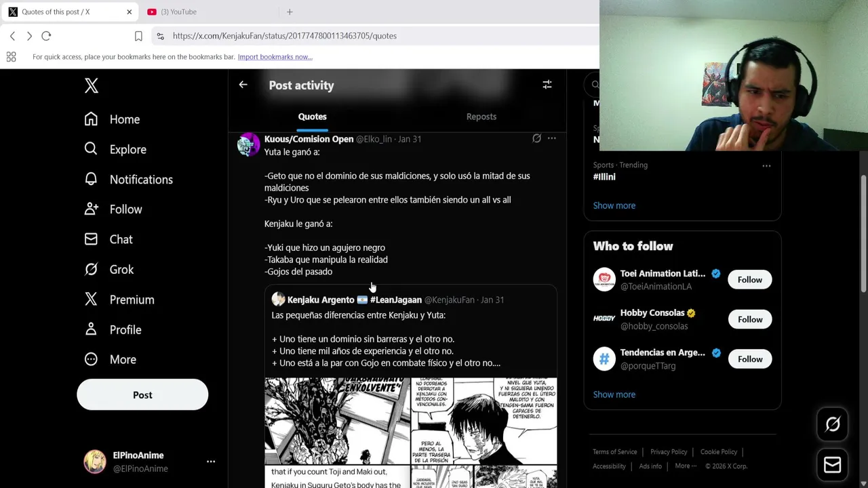Follow Tendencias en Argentina account
Viewport: 868px width, 488px height.
click(750, 359)
